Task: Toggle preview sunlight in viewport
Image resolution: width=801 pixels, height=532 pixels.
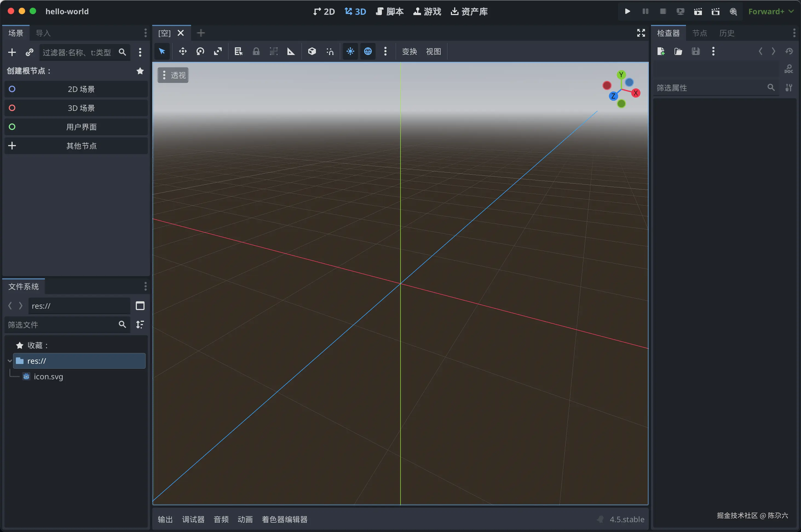Action: [350, 51]
